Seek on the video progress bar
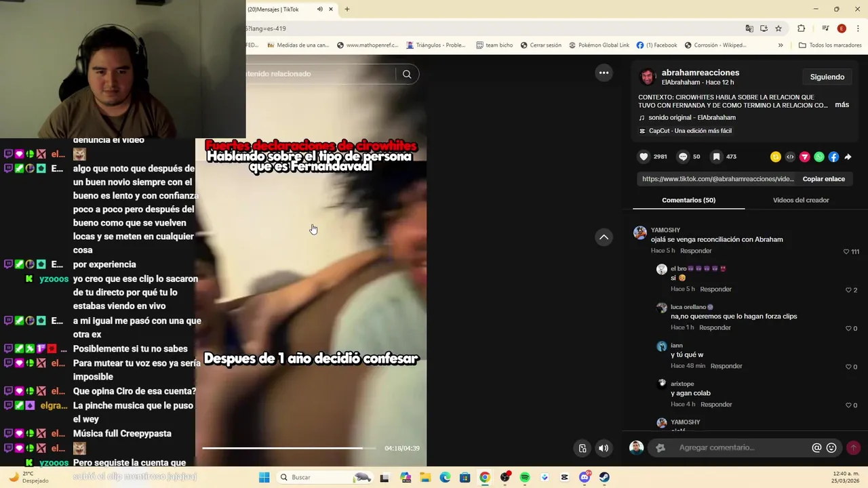Screen dimensions: 868x488 [289, 448]
